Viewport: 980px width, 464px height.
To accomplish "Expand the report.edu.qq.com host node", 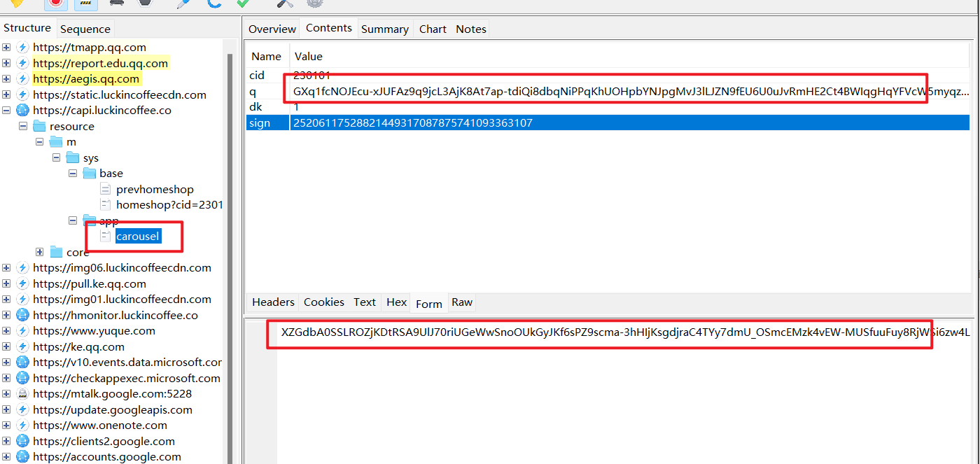I will tap(6, 63).
